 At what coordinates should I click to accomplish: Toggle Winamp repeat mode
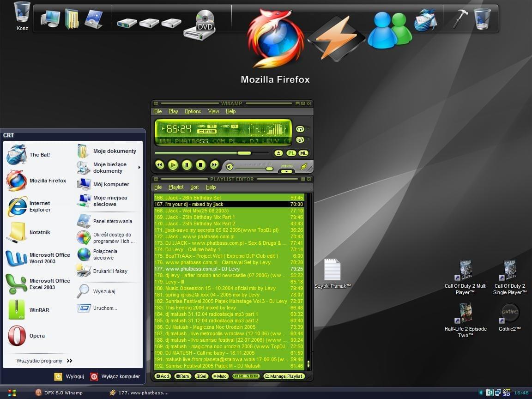point(300,129)
